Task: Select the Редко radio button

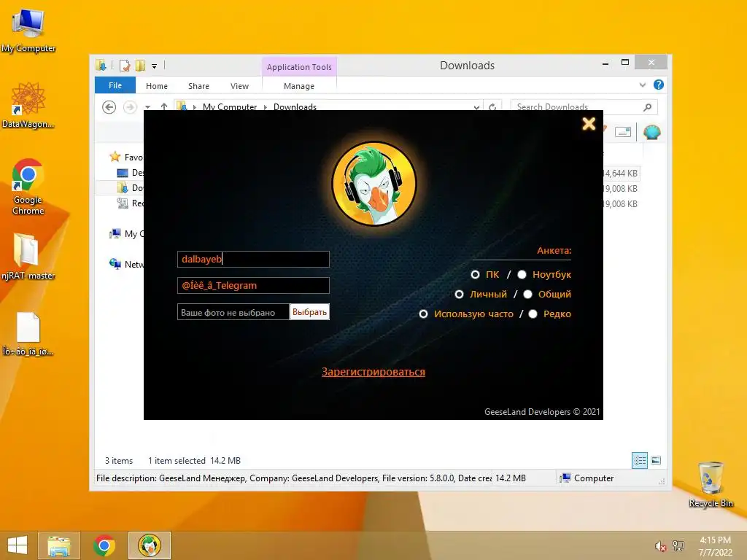Action: tap(533, 314)
